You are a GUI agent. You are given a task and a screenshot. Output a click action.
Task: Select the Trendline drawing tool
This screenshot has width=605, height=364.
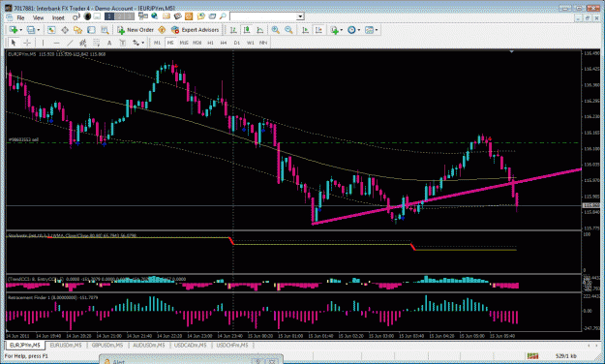pos(70,43)
